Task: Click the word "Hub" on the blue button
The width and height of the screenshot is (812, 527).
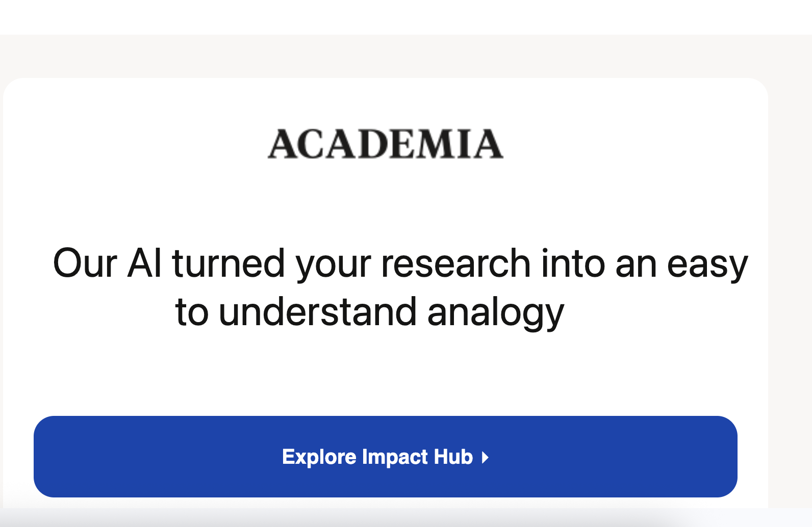Action: pyautogui.click(x=453, y=457)
